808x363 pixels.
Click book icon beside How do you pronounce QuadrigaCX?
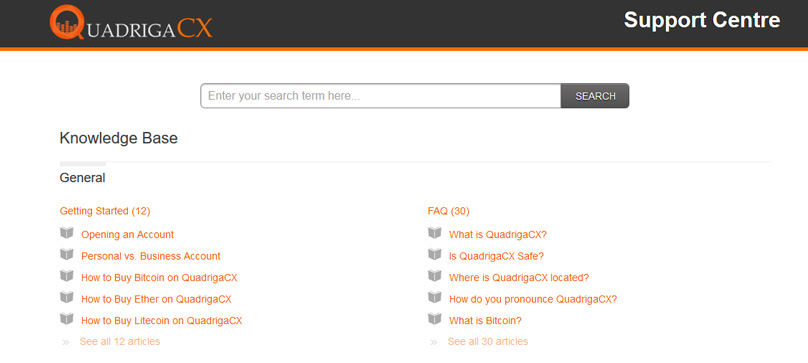click(x=434, y=298)
